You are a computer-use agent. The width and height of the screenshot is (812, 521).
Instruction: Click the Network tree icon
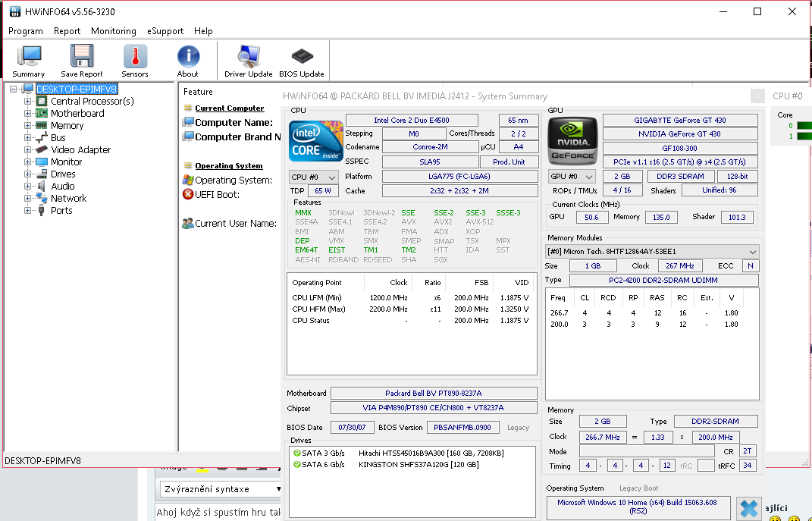click(42, 199)
